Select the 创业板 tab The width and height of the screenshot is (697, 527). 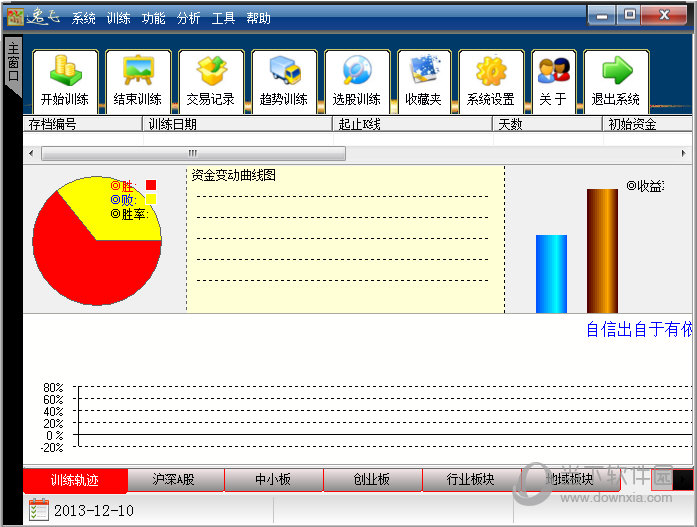(x=372, y=479)
